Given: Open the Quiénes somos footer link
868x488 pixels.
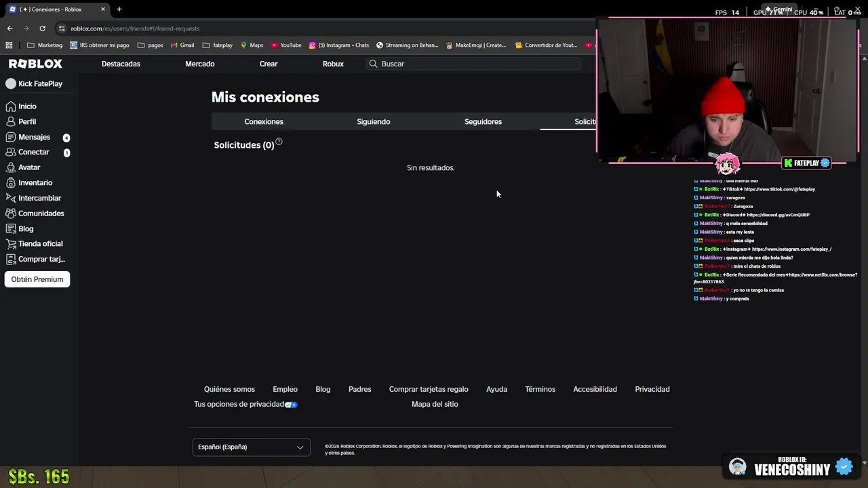Looking at the screenshot, I should click(x=229, y=389).
